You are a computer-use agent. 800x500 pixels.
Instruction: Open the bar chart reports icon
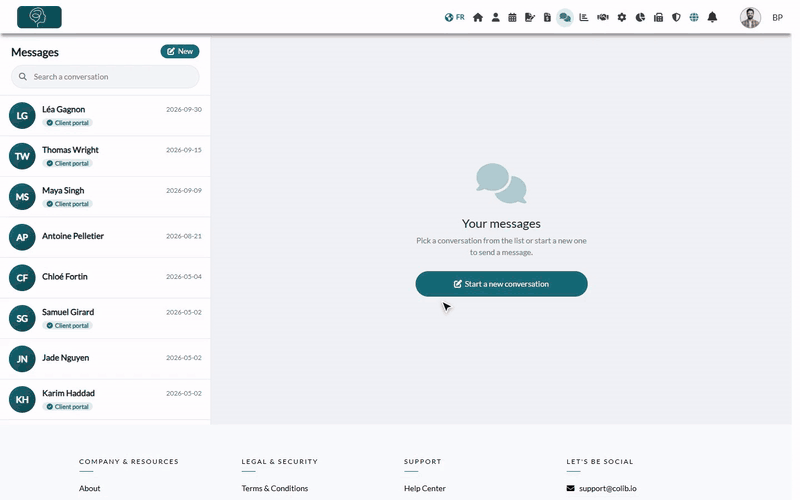pos(584,17)
